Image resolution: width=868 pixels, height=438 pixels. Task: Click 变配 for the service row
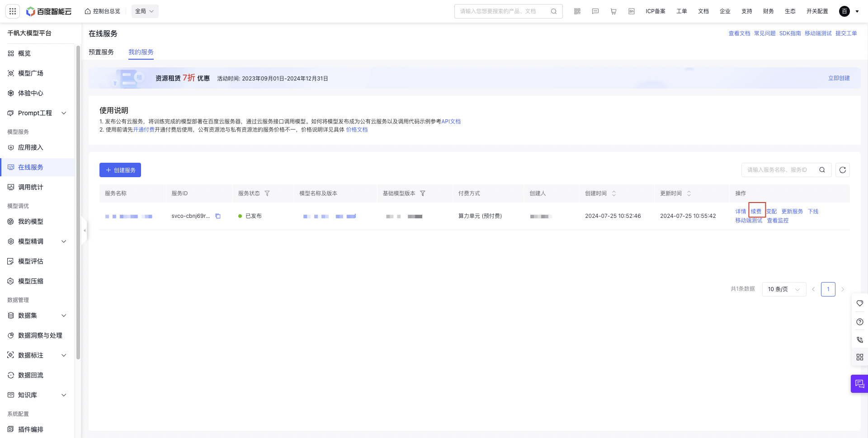click(x=772, y=212)
